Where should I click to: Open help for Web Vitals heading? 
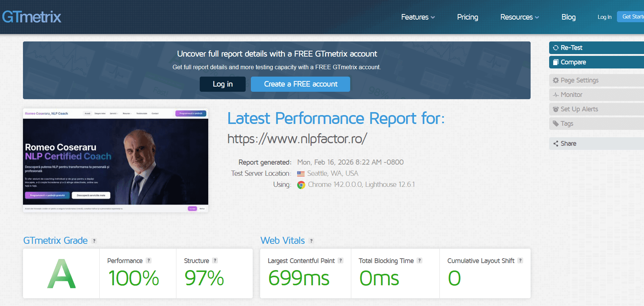pos(312,241)
